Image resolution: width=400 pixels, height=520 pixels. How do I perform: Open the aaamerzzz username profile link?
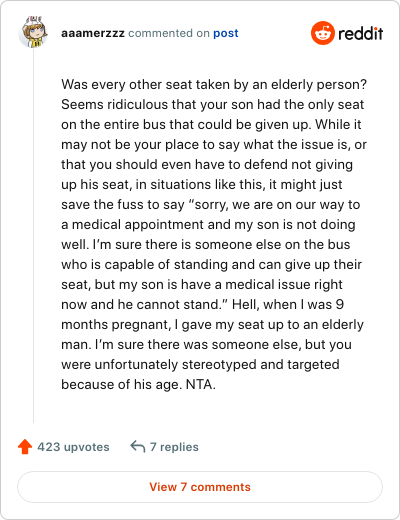coord(93,33)
